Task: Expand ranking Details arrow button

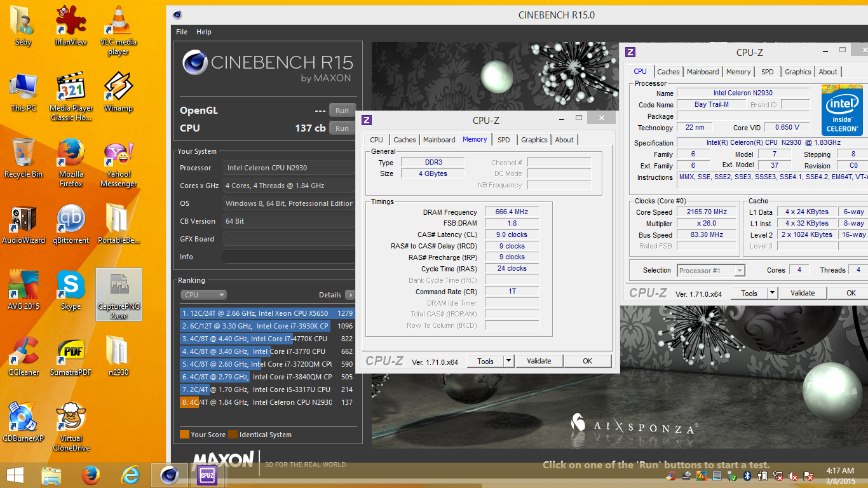Action: click(350, 295)
